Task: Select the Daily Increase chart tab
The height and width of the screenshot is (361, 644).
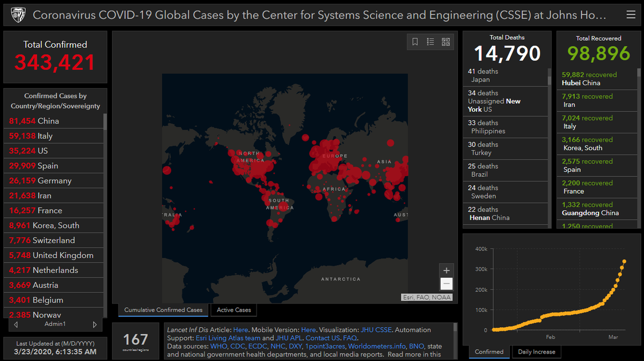Action: [x=537, y=352]
